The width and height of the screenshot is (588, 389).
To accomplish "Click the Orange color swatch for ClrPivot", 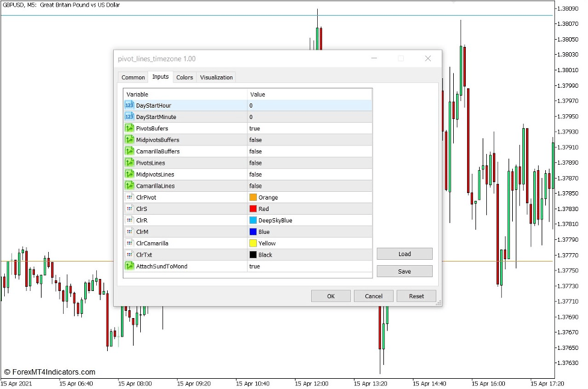I will pos(254,197).
